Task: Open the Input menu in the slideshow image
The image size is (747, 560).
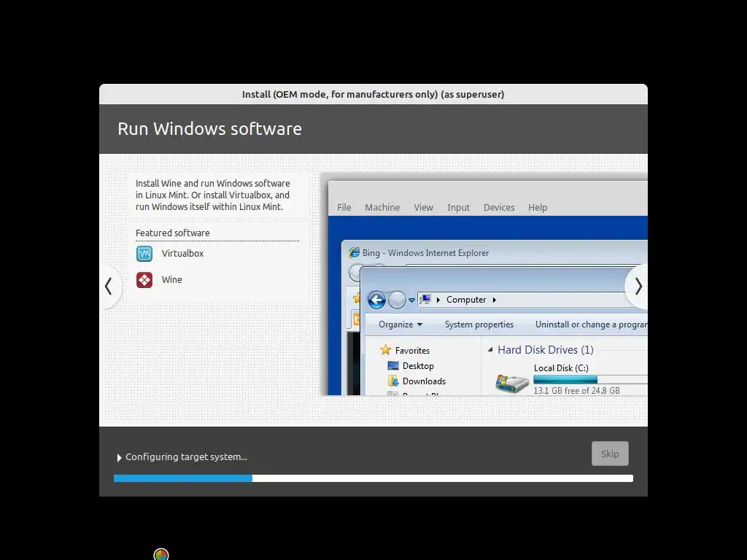Action: (458, 208)
